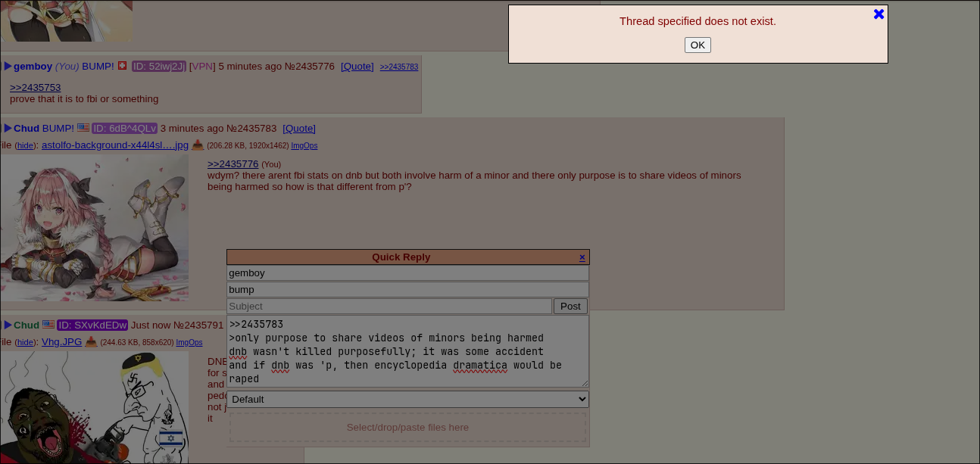Select poster ID 6dB^4QLv badge

125,128
